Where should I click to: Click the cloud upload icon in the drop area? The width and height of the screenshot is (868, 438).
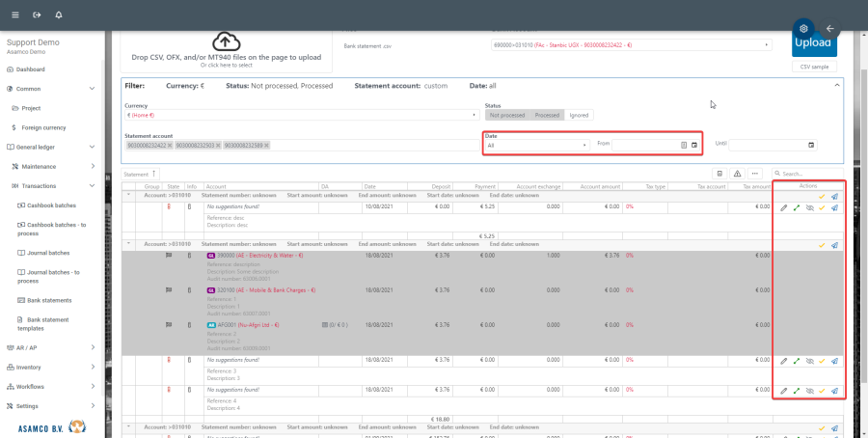tap(226, 41)
